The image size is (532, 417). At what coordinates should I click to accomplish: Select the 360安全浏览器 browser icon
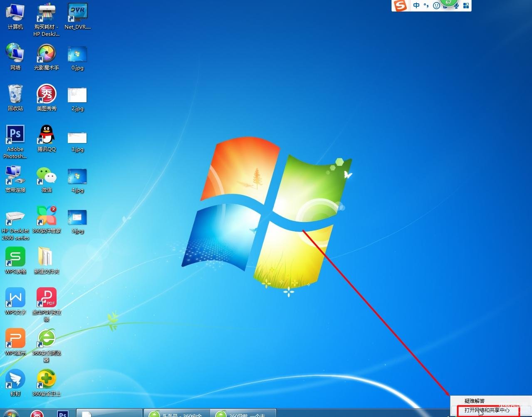pos(46,345)
